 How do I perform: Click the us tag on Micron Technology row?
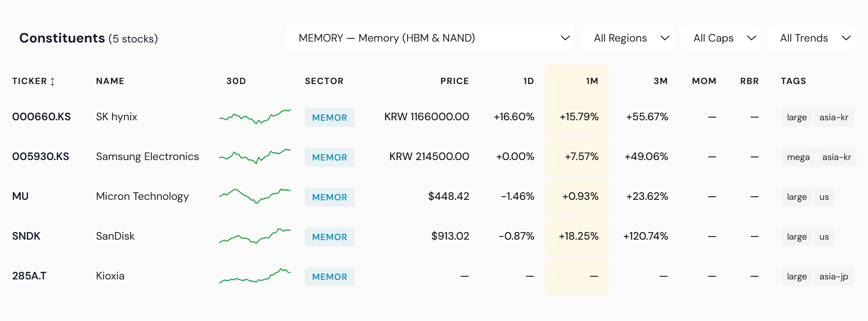824,197
